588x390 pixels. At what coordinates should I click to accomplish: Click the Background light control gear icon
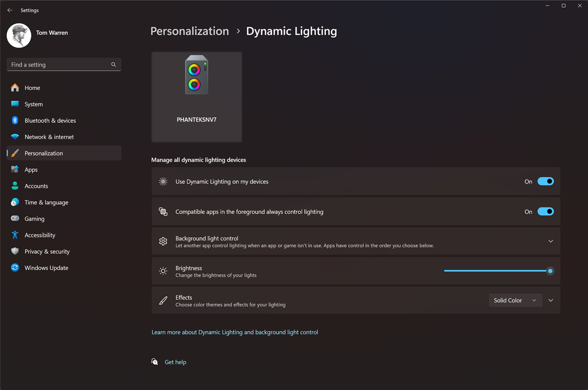[x=163, y=241]
